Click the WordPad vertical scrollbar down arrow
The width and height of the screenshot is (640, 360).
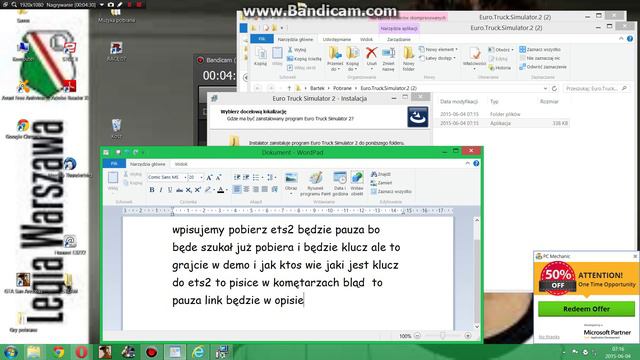click(x=476, y=327)
